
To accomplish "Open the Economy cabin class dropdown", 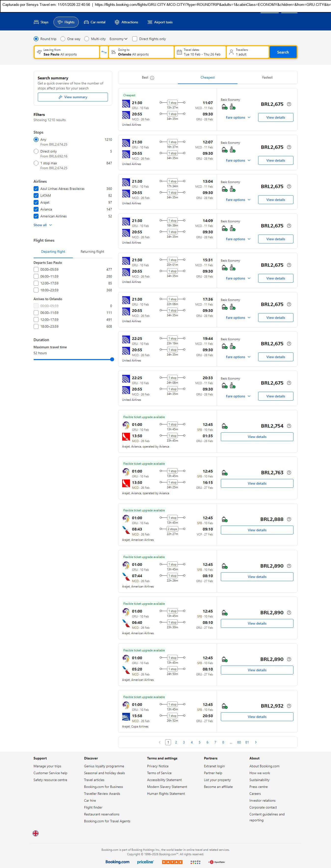I will pyautogui.click(x=118, y=39).
